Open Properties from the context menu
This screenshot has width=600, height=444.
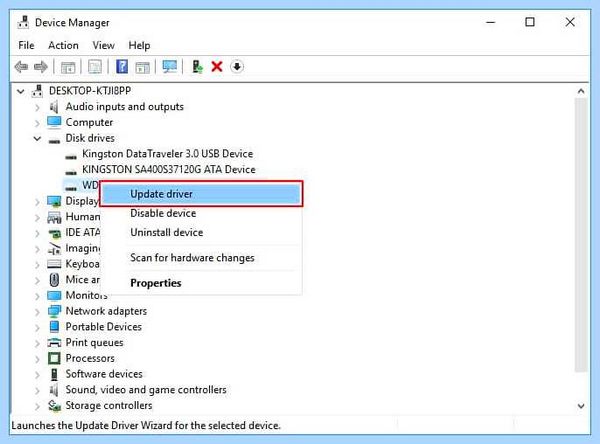click(201, 283)
